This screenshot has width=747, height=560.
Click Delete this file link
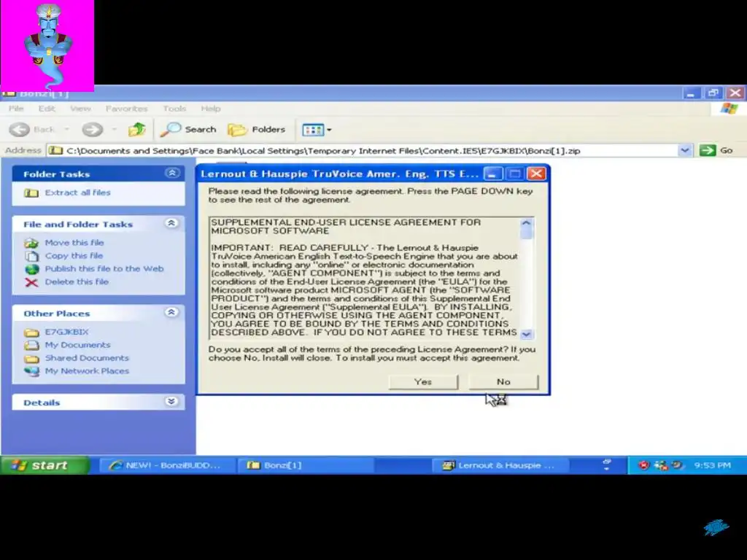(77, 281)
